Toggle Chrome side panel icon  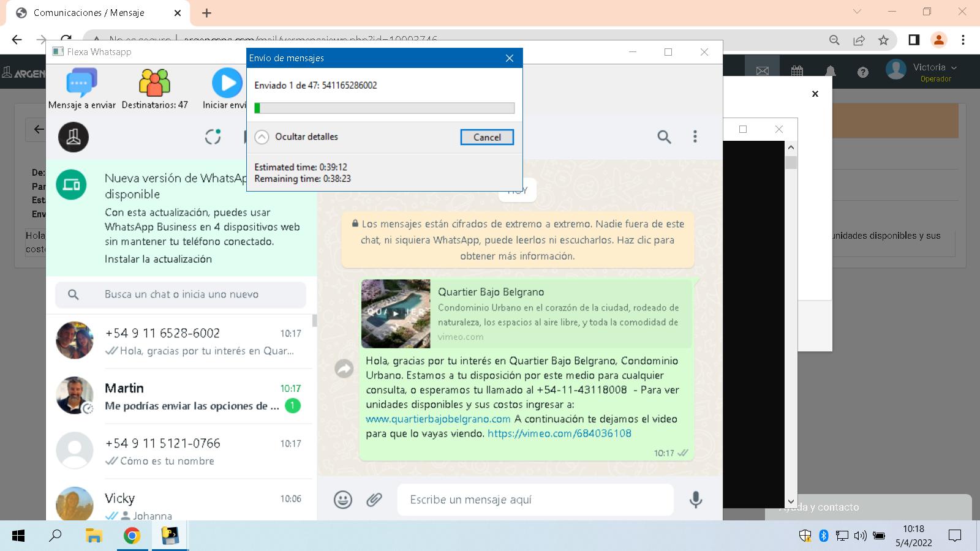coord(914,40)
